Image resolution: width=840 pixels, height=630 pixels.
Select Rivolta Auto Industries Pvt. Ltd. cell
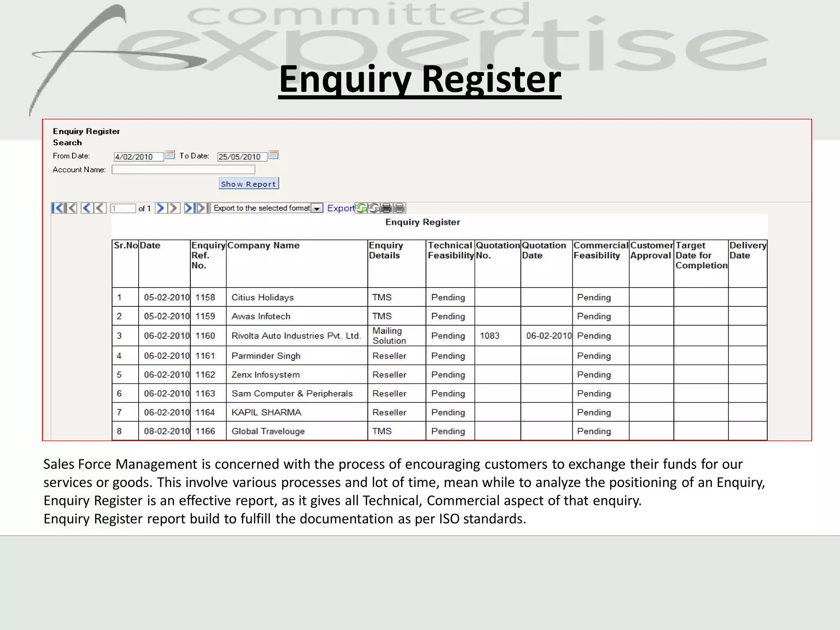297,336
